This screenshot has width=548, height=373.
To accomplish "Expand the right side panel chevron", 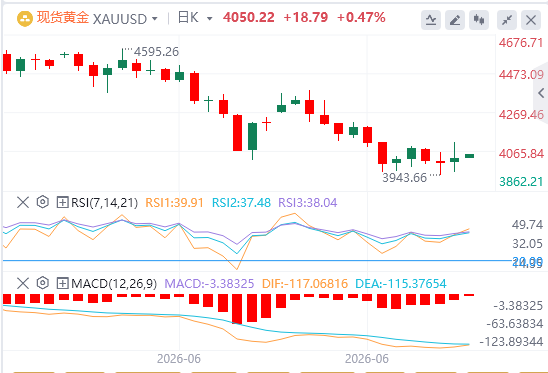I will coord(541,93).
